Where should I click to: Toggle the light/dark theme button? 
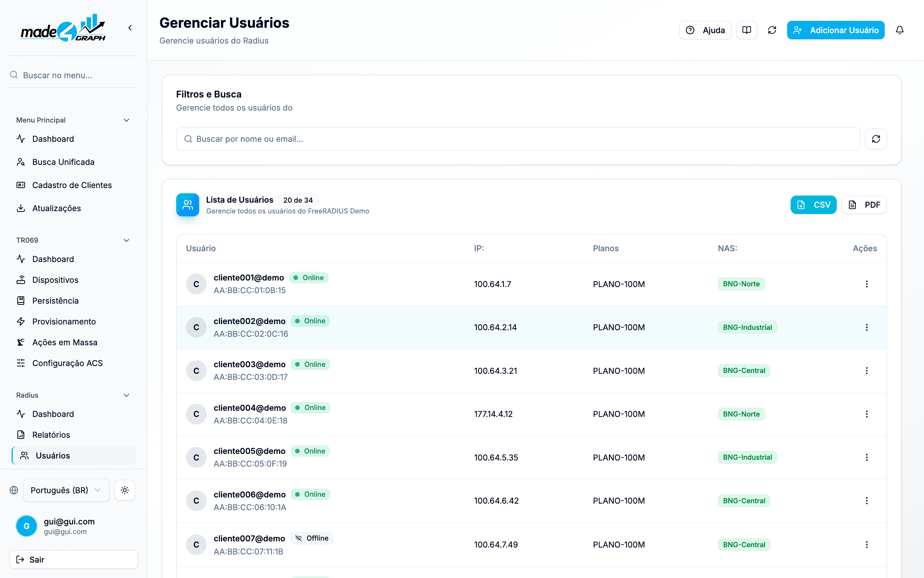click(x=124, y=490)
